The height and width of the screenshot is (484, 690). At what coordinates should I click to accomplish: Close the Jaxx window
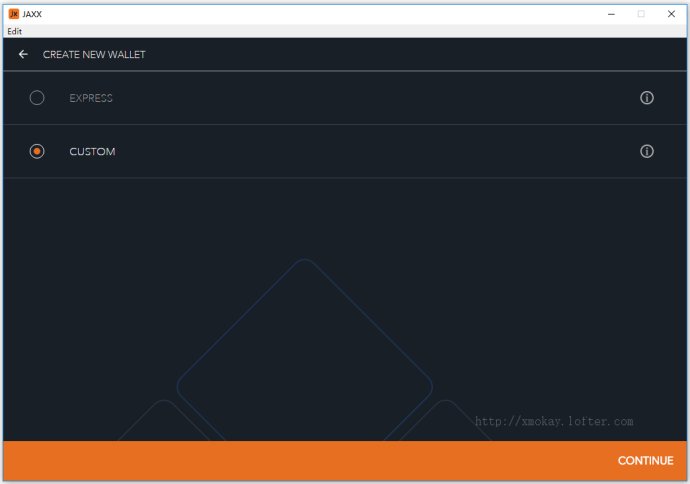671,14
